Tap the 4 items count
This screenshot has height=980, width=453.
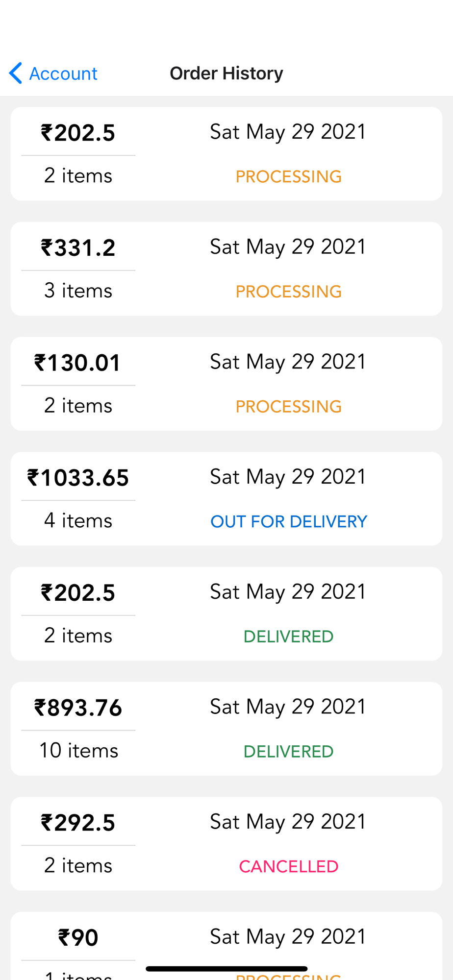(78, 521)
